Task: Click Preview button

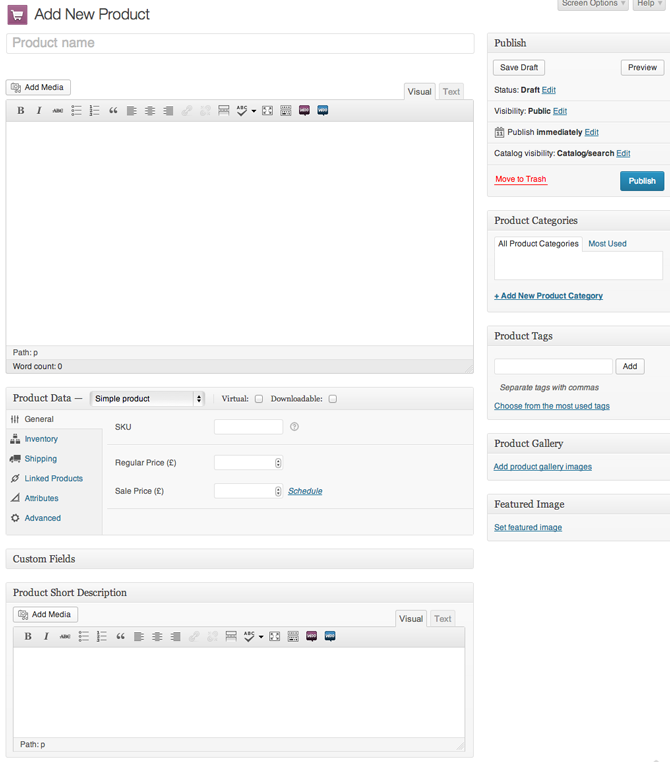Action: [x=642, y=68]
